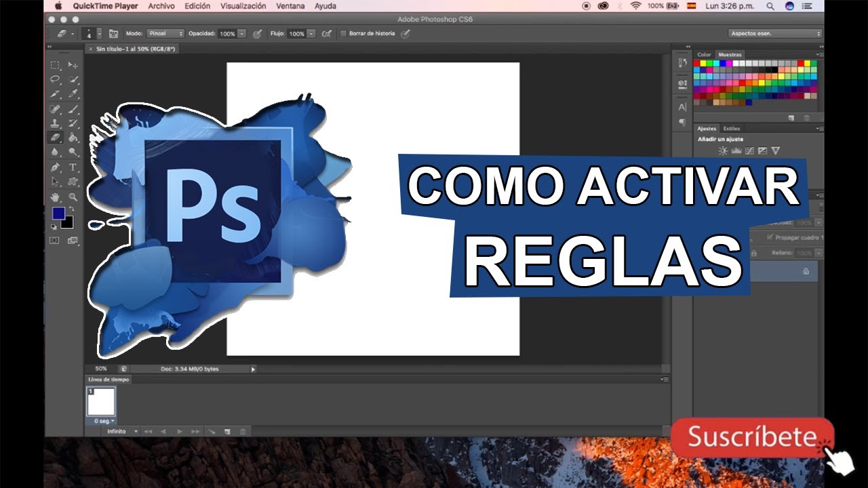Select the Eraser tool in the toolbox
Screen dimensions: 868x488
tap(55, 137)
